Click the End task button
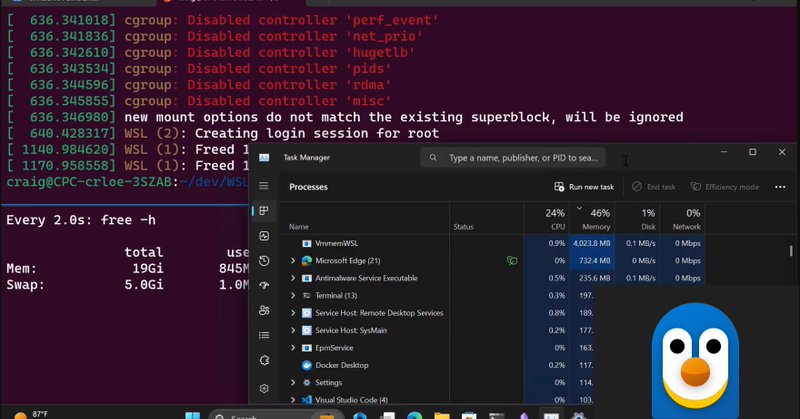Image resolution: width=800 pixels, height=419 pixels. point(654,187)
